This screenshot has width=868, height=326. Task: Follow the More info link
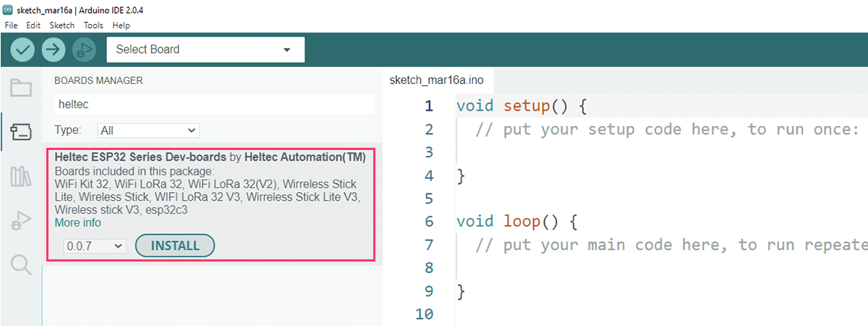pyautogui.click(x=78, y=223)
